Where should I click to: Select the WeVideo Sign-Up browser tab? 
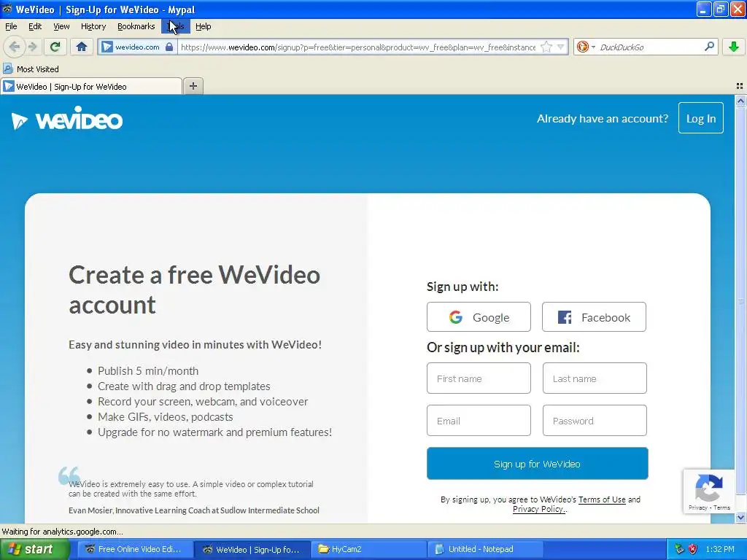(x=91, y=87)
